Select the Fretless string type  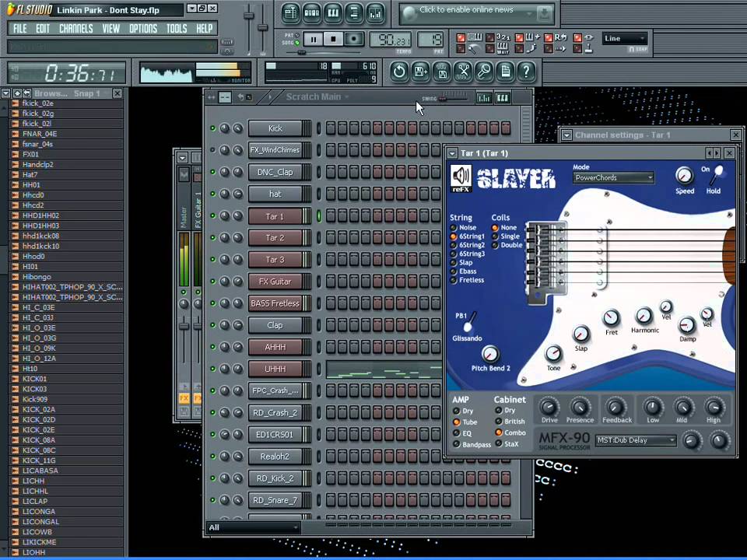(454, 280)
